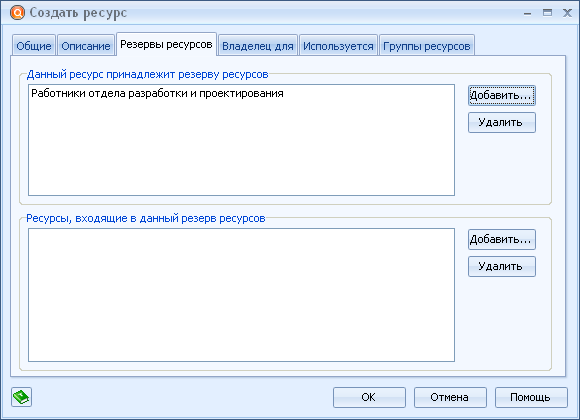Close the Создать ресурс dialog

tap(567, 13)
